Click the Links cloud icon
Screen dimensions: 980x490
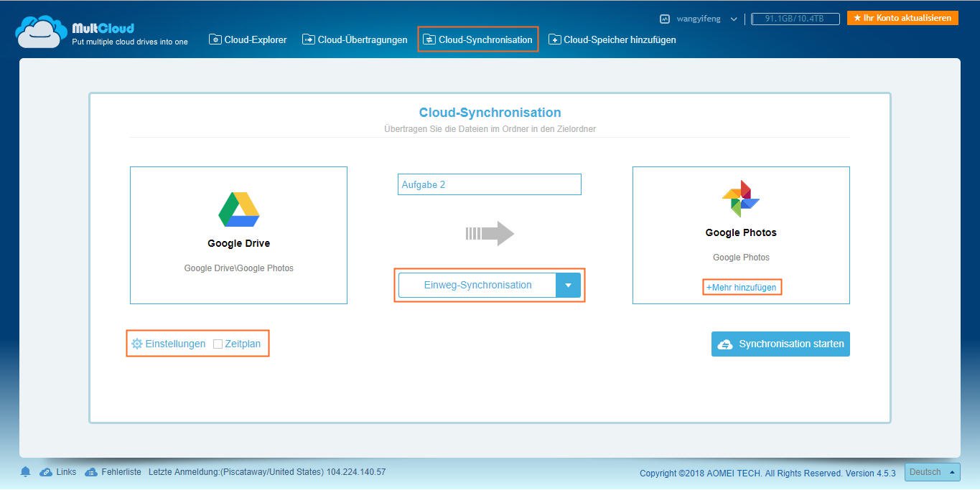pyautogui.click(x=46, y=472)
